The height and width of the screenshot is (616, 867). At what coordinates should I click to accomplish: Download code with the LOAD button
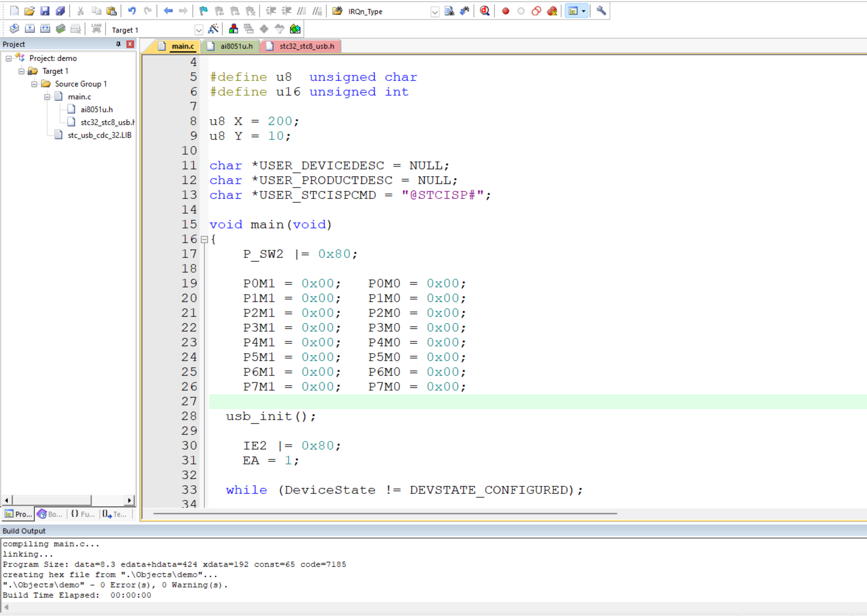pyautogui.click(x=96, y=29)
